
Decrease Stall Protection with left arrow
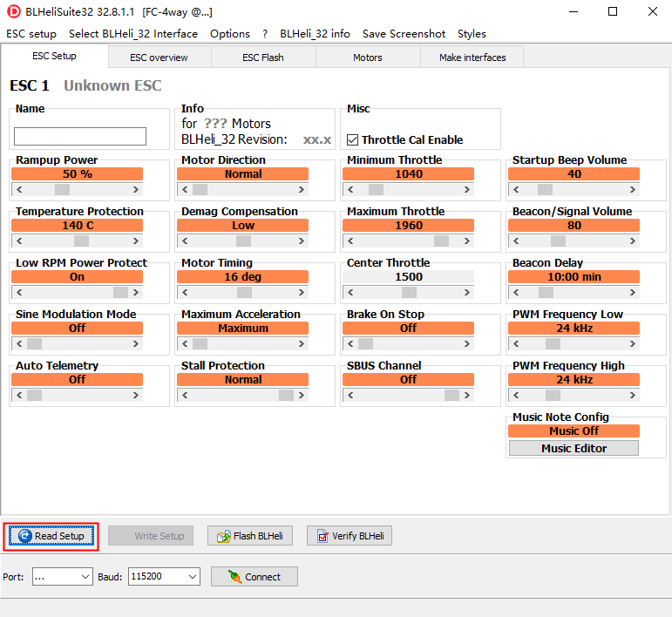[185, 395]
